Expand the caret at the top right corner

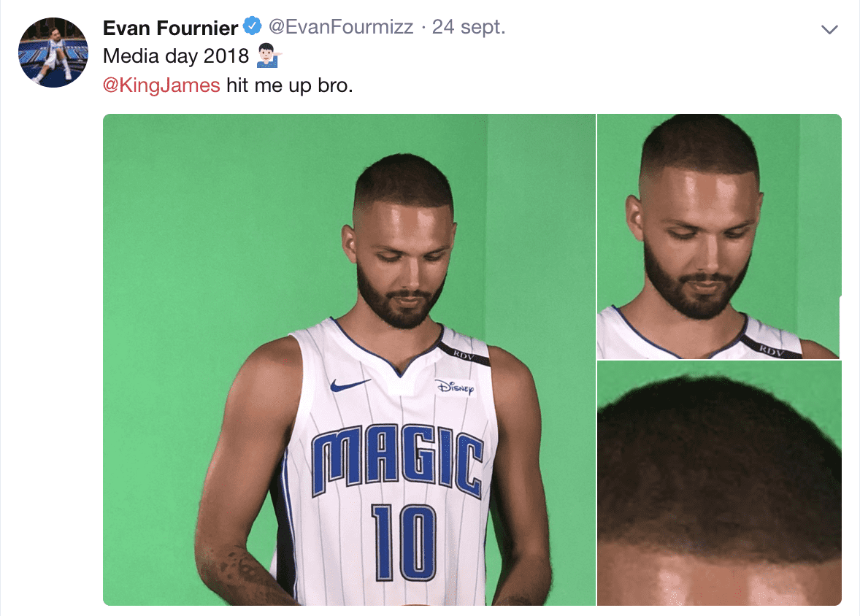(x=829, y=29)
